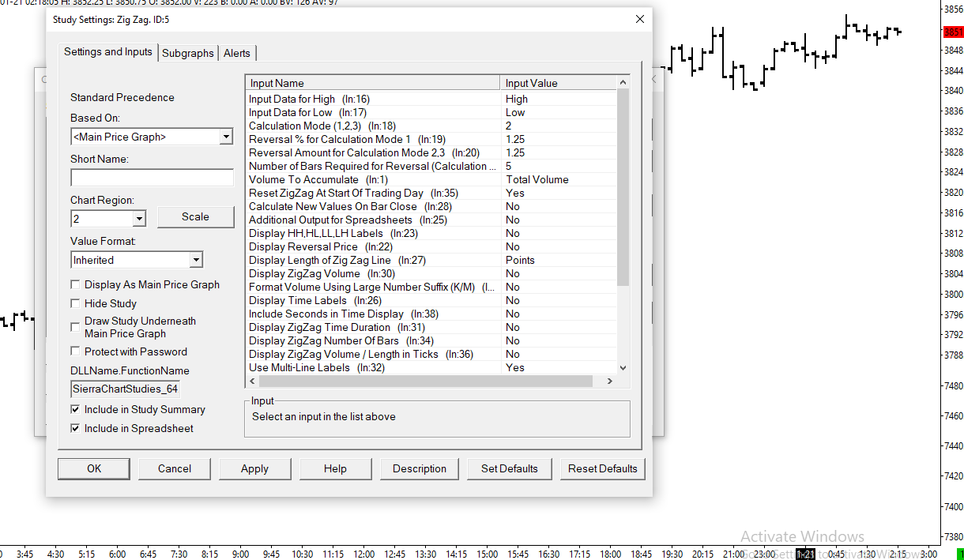Screen dimensions: 964x560
Task: Click the Short Name input field
Action: point(152,178)
